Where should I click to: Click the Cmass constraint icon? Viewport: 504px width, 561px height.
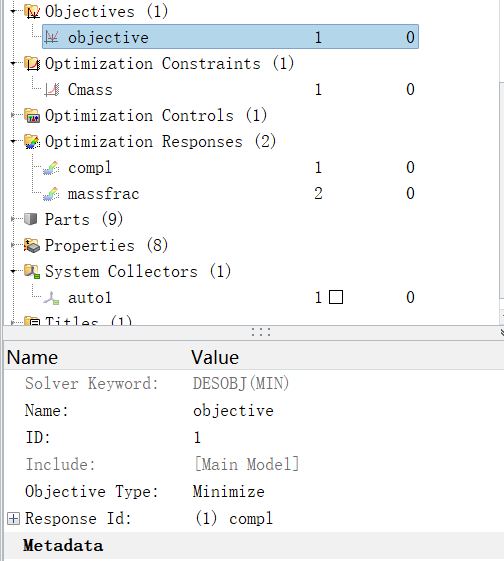(52, 90)
